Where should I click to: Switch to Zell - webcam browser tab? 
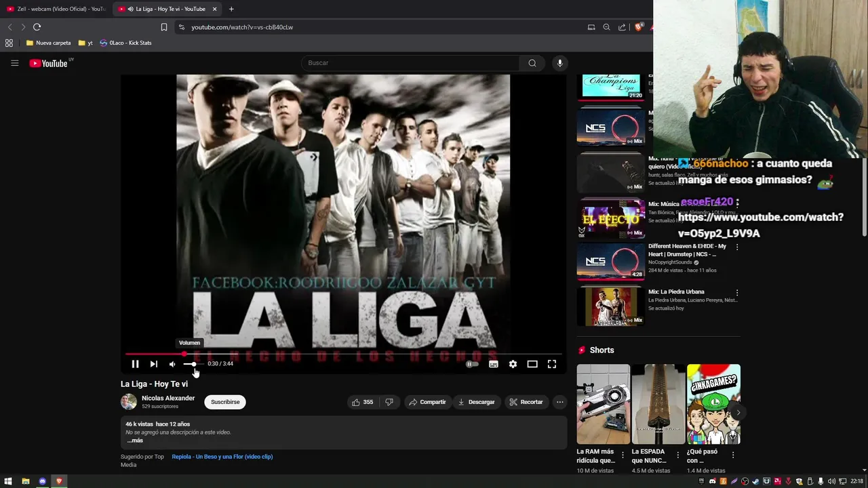pos(56,9)
